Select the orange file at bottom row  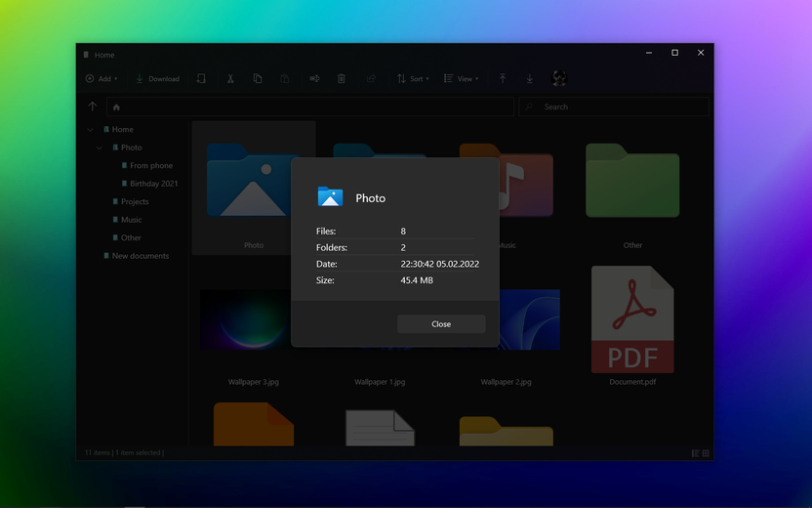pyautogui.click(x=253, y=424)
